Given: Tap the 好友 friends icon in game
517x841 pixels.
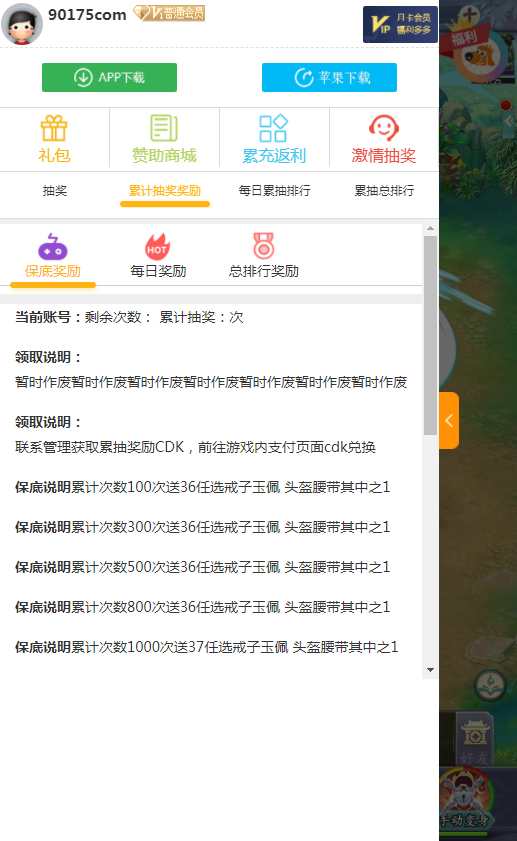Looking at the screenshot, I should [x=475, y=741].
